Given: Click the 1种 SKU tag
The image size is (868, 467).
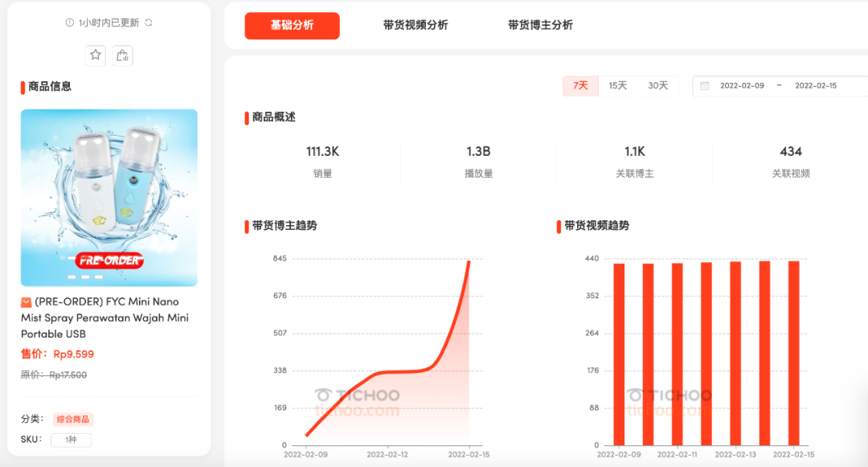Looking at the screenshot, I should click(71, 440).
